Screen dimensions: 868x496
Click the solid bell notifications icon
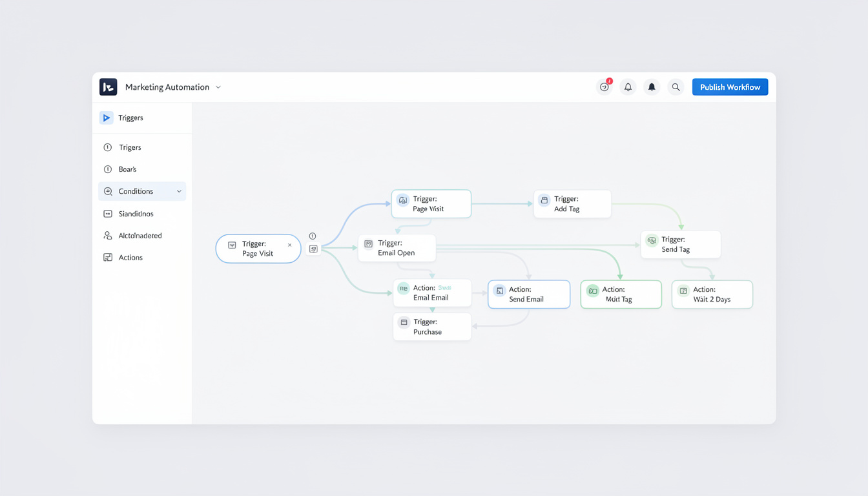tap(652, 87)
